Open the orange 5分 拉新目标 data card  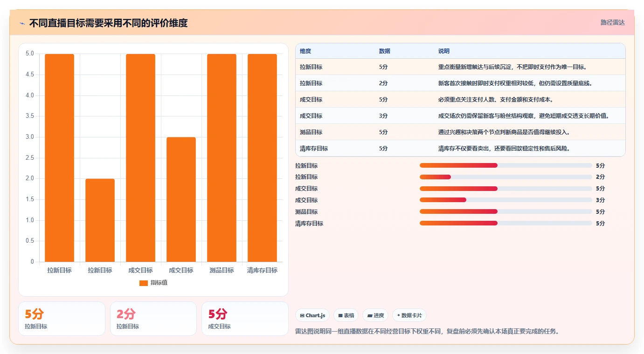[62, 319]
